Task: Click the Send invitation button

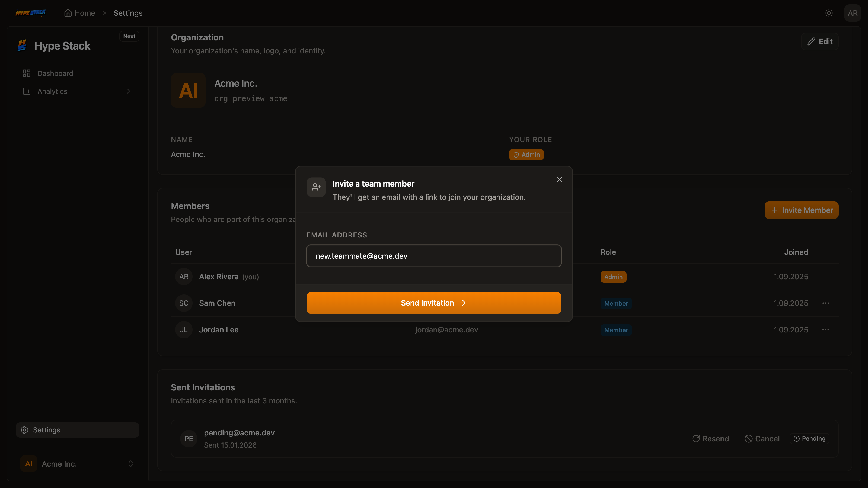Action: [x=434, y=303]
